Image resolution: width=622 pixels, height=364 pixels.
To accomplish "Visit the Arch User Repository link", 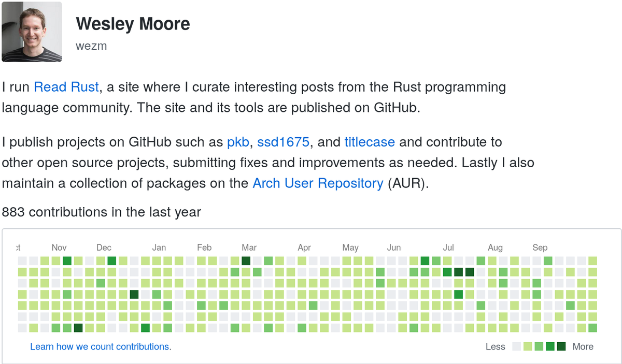I will coord(318,183).
